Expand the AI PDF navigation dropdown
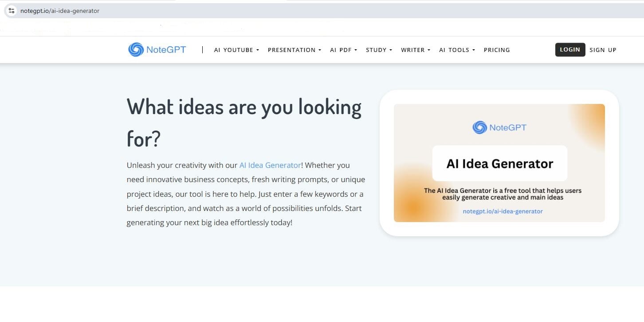644x322 pixels. (x=343, y=50)
